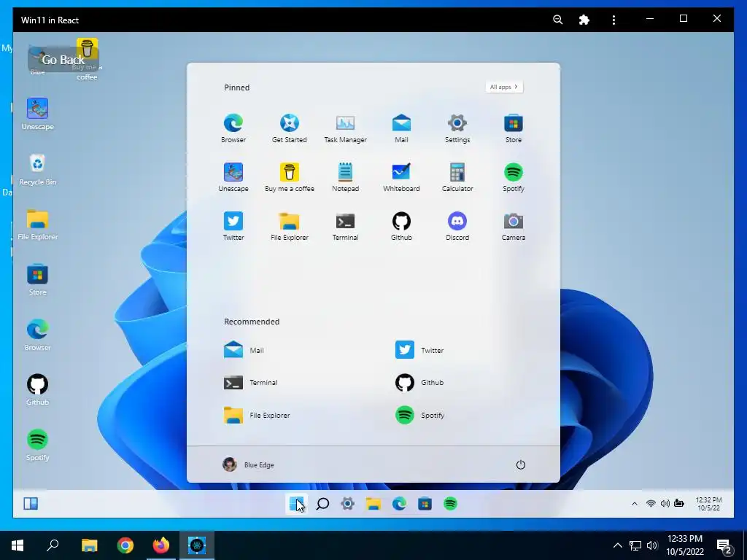Open extensions puzzle icon in title bar
This screenshot has width=747, height=560.
584,20
